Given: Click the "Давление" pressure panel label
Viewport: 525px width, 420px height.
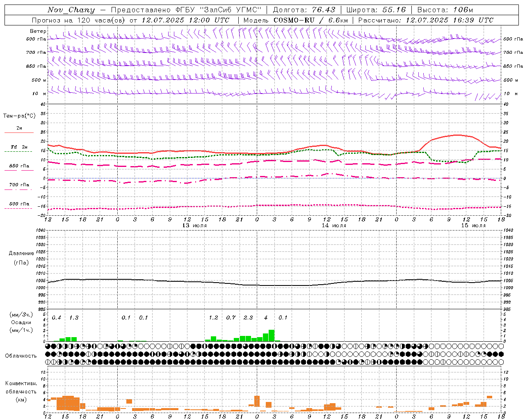Looking at the screenshot, I should click(21, 253).
